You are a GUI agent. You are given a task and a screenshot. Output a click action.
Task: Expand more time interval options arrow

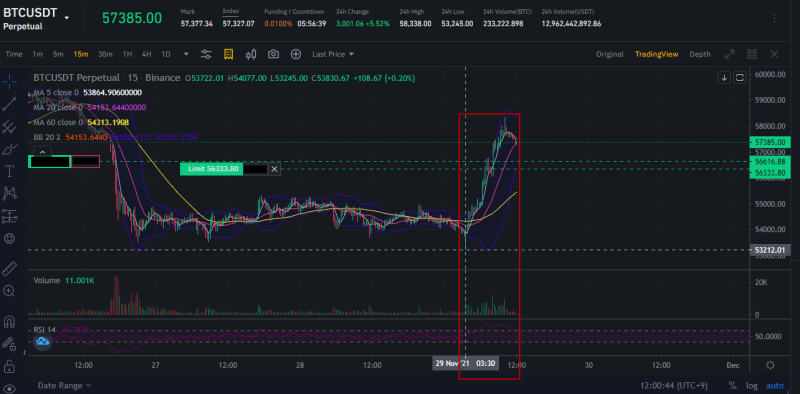(186, 54)
